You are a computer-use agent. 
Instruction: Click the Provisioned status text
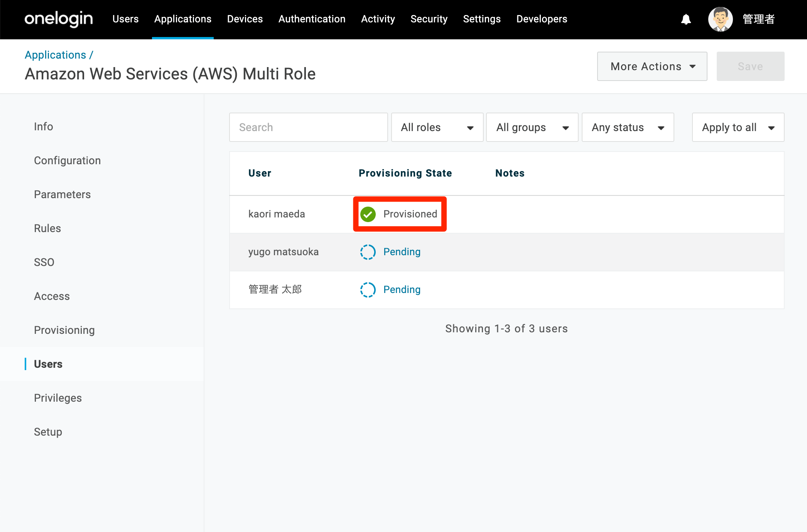tap(410, 214)
